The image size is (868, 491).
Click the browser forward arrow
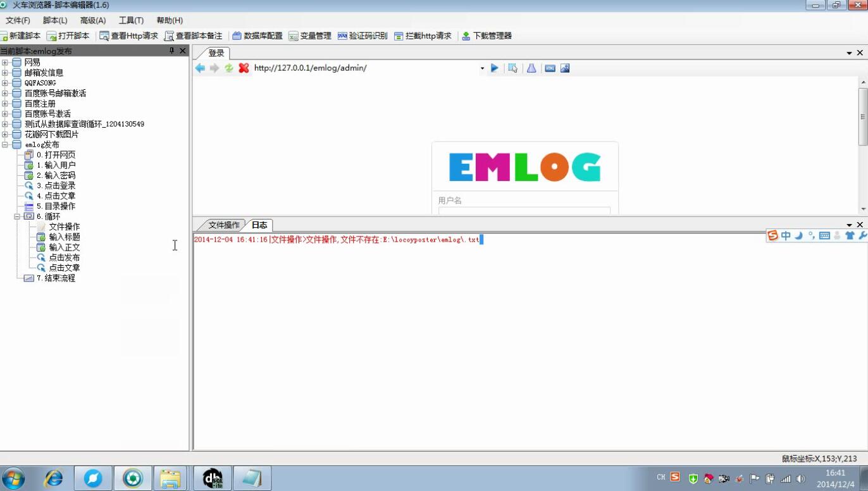(x=214, y=68)
